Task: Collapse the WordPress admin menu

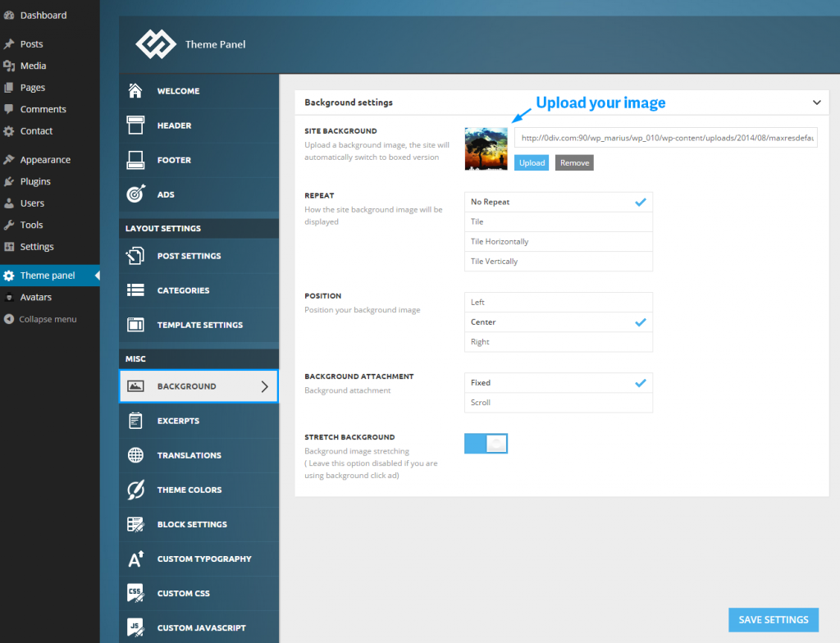Action: point(48,319)
